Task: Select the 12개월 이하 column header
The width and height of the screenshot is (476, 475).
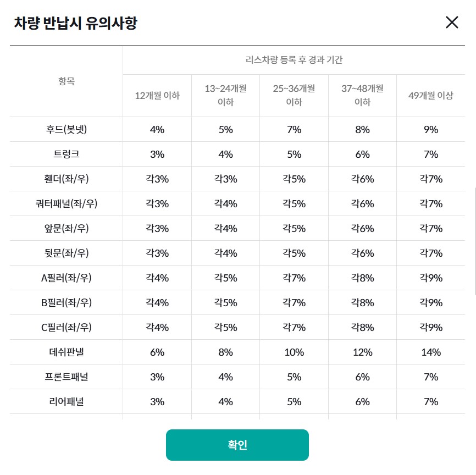Action: point(157,95)
